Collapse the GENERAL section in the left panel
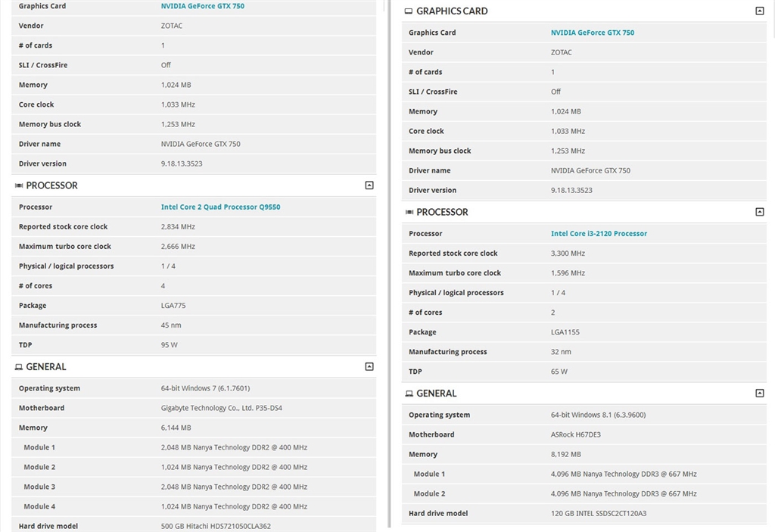The image size is (775, 532). coord(369,367)
